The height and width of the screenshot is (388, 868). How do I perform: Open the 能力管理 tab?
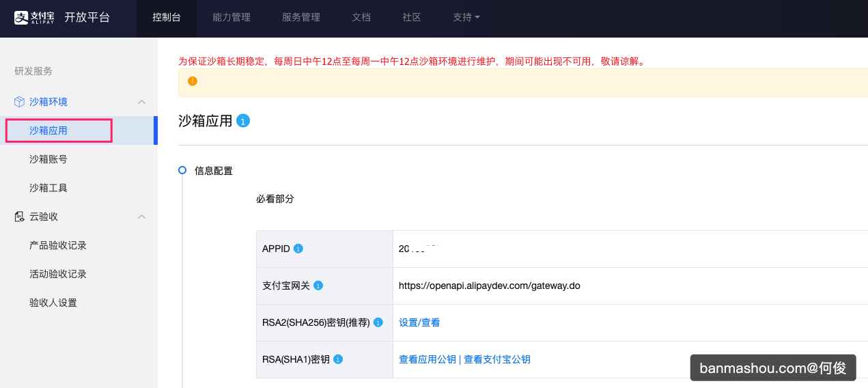pos(232,18)
